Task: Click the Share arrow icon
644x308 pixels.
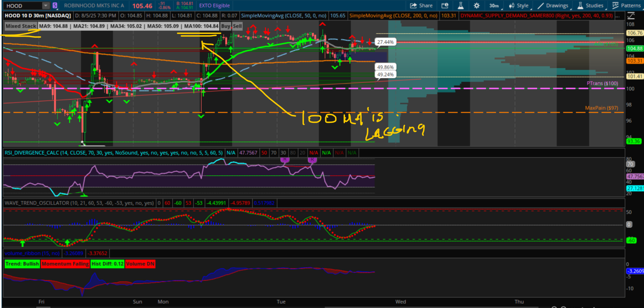Action: click(413, 5)
